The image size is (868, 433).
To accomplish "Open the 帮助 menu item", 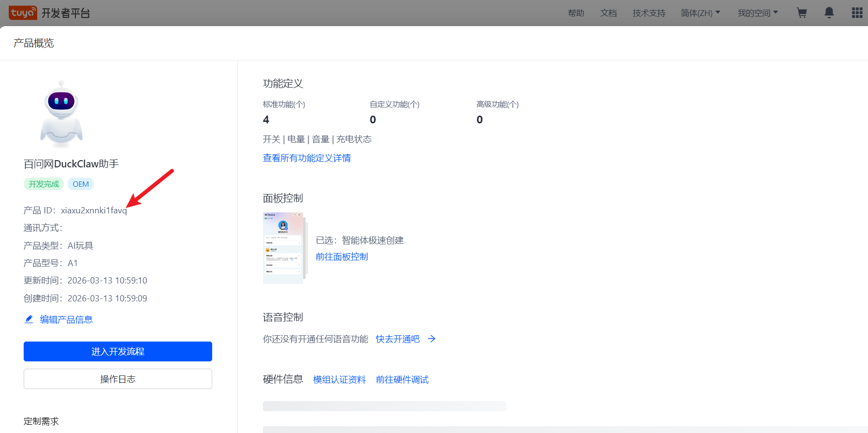I will pos(576,13).
